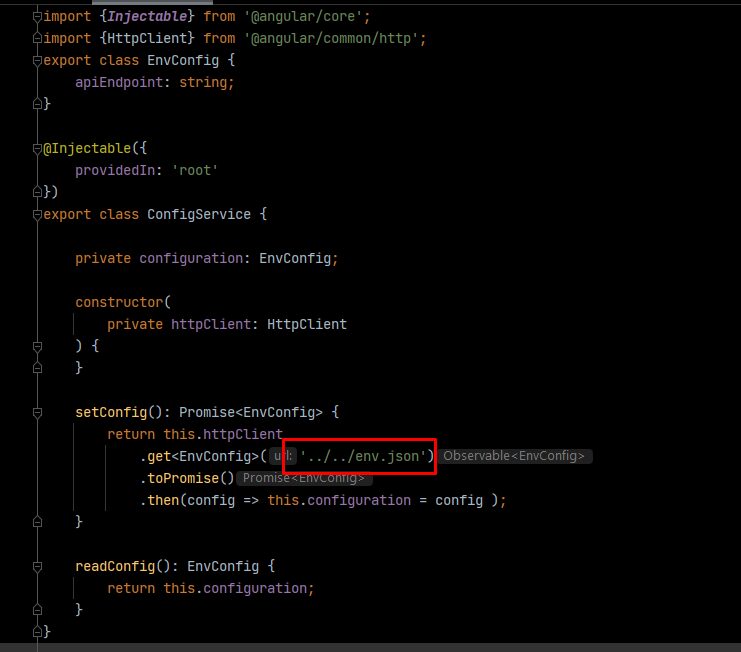
Task: Click 'private configuration' field name
Action: tap(191, 258)
